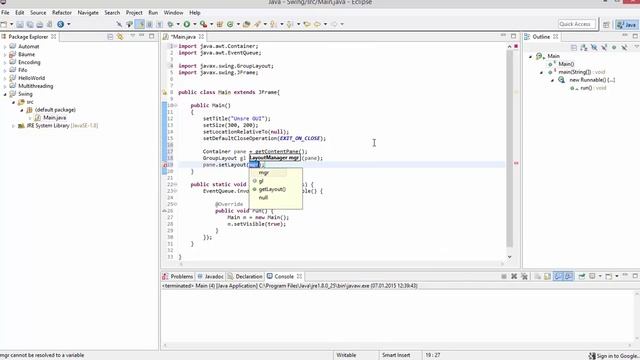Click in the Quick Access field
Viewport: 640px width, 360px height.
tap(576, 24)
